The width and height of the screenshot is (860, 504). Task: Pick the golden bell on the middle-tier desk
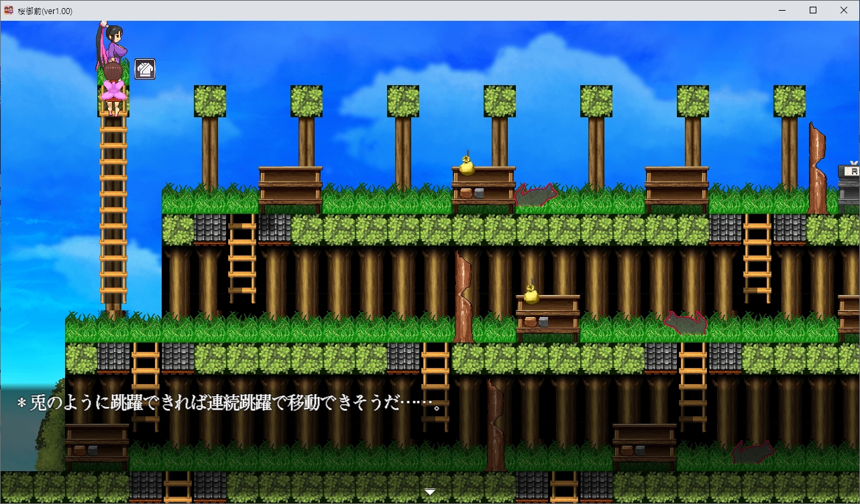(531, 292)
